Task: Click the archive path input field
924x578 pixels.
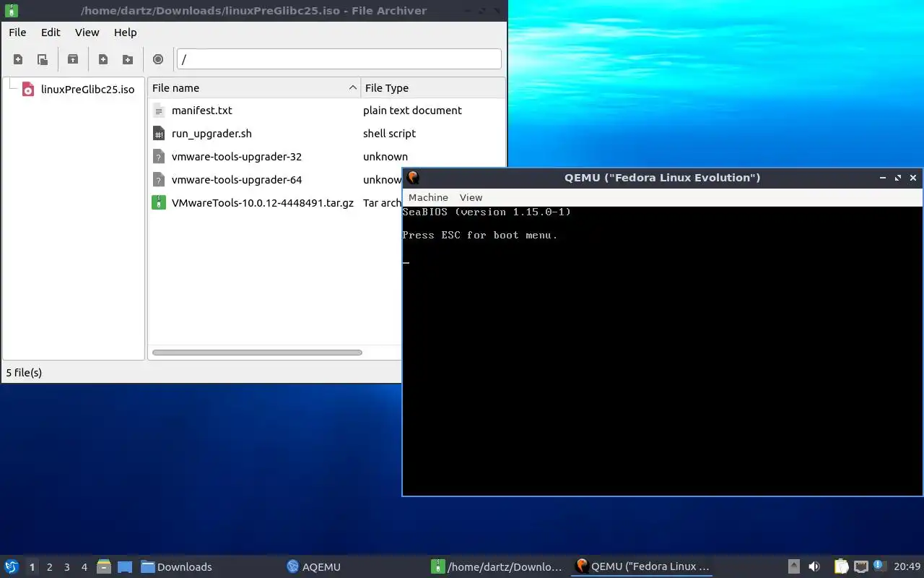Action: 339,59
